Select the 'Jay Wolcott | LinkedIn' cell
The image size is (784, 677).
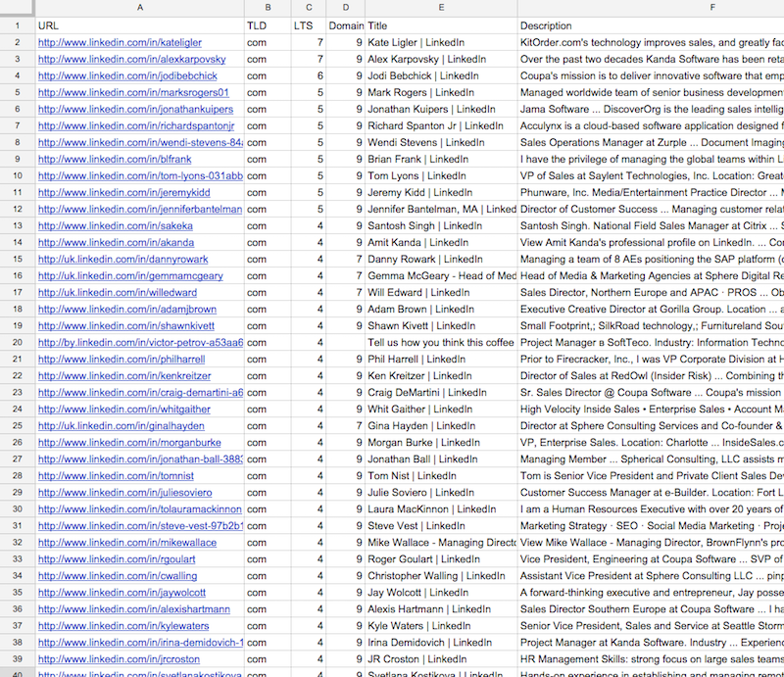(x=442, y=593)
